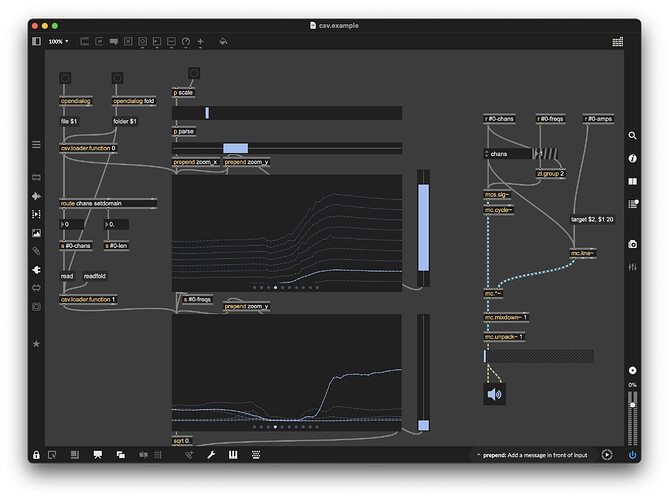This screenshot has width=668, height=500.
Task: Add a message box from toolbar
Action: 99,41
